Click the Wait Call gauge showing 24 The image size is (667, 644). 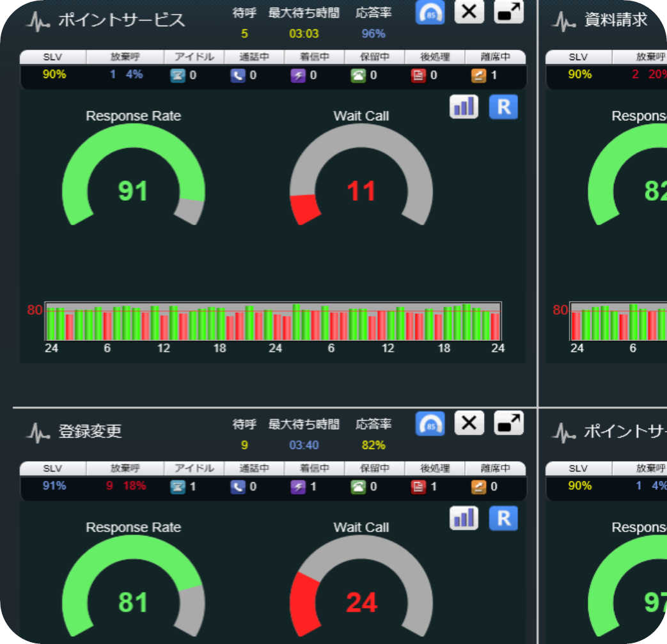(x=361, y=586)
